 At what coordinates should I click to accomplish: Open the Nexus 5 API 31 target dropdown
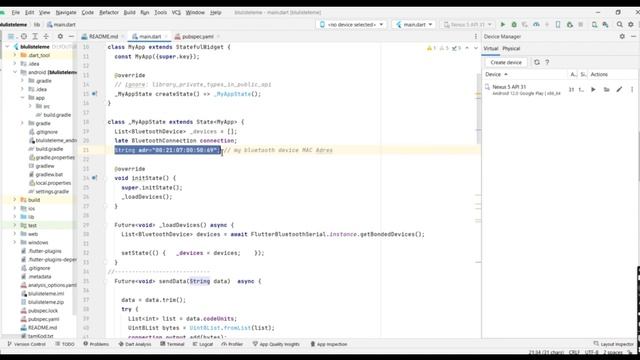tap(468, 24)
